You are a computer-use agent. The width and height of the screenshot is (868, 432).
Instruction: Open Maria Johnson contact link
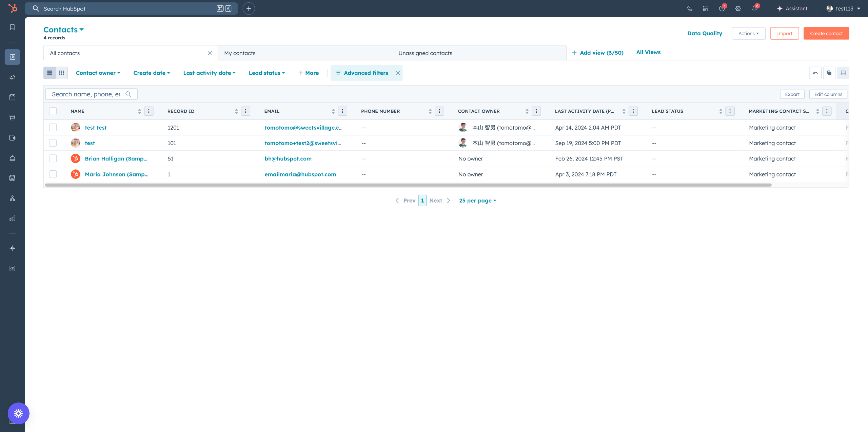(116, 174)
